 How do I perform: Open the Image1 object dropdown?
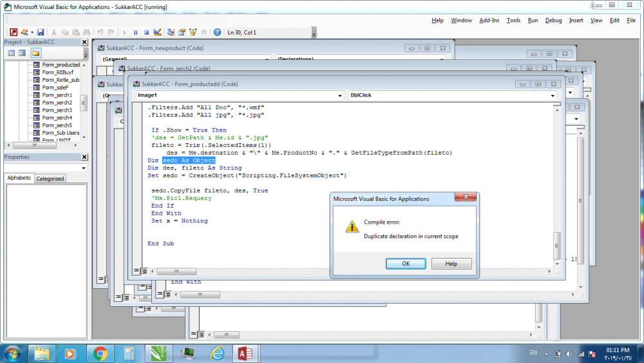(x=339, y=95)
